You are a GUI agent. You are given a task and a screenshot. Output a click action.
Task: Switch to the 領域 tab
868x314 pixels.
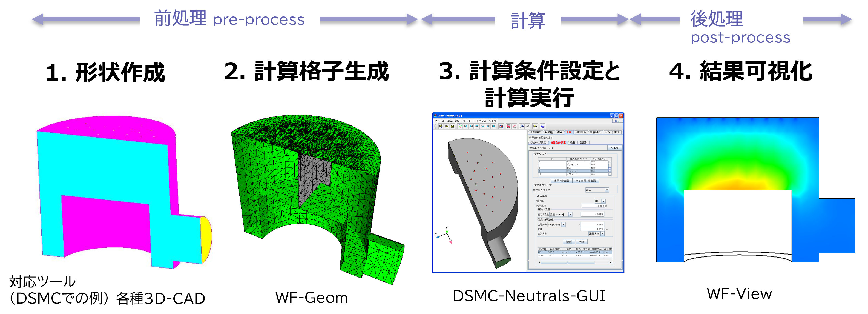[x=559, y=133]
